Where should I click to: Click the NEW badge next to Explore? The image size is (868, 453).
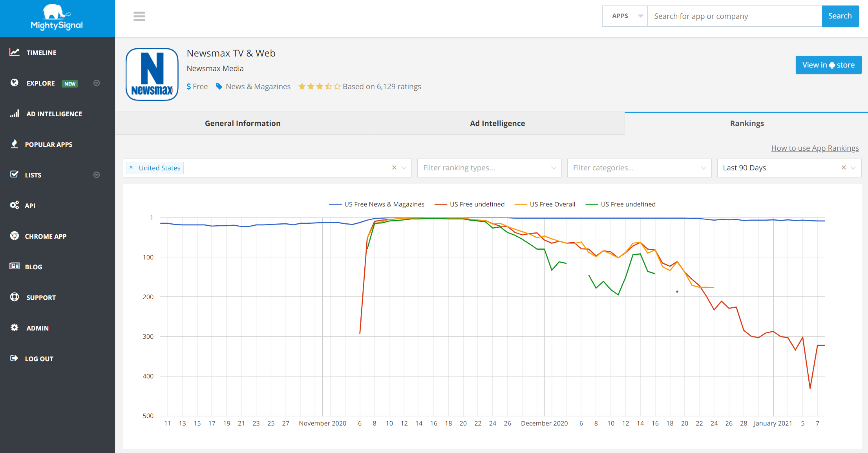point(70,84)
